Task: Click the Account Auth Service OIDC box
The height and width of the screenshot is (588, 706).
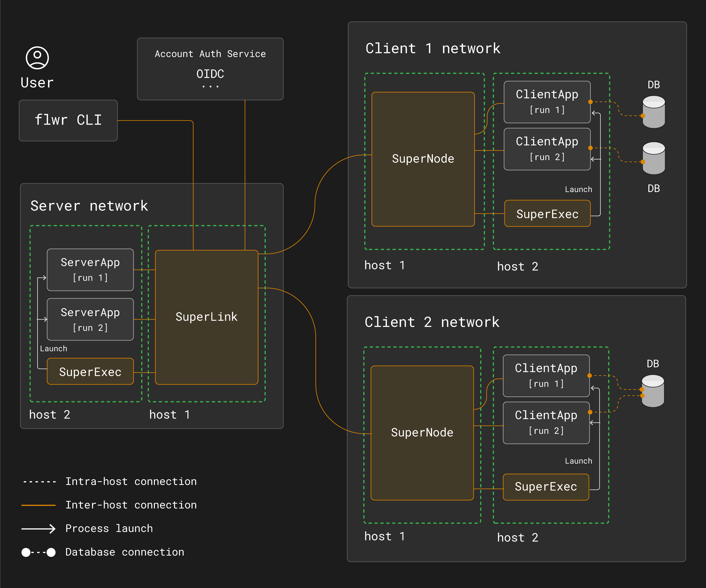Action: pyautogui.click(x=210, y=69)
